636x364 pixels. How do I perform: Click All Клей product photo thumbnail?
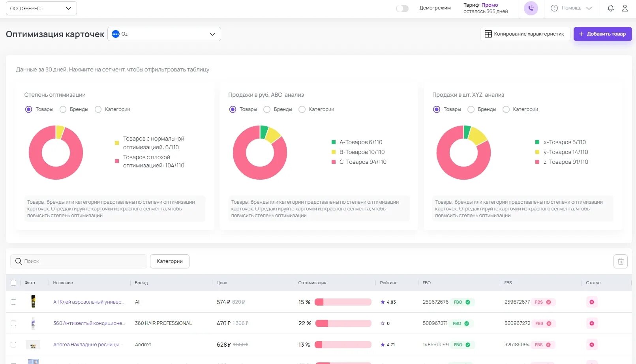(33, 302)
